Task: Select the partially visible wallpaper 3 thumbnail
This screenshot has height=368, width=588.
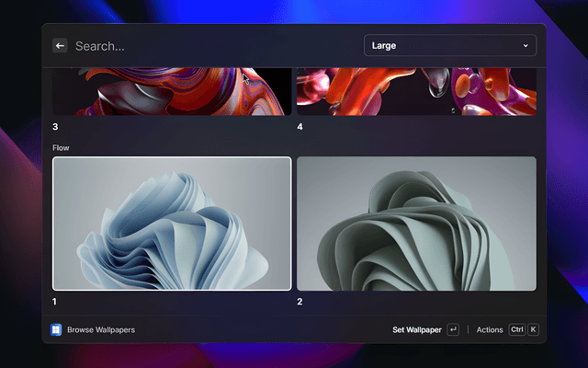Action: 172,91
